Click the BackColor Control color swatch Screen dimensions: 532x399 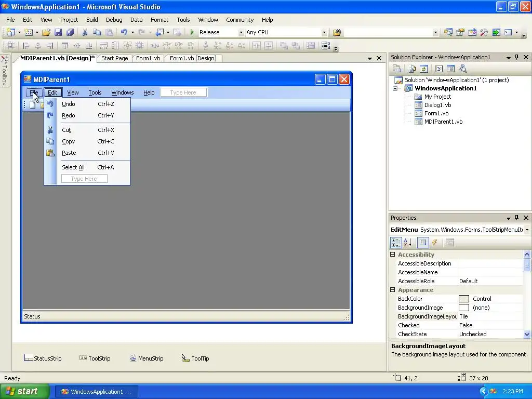click(464, 299)
